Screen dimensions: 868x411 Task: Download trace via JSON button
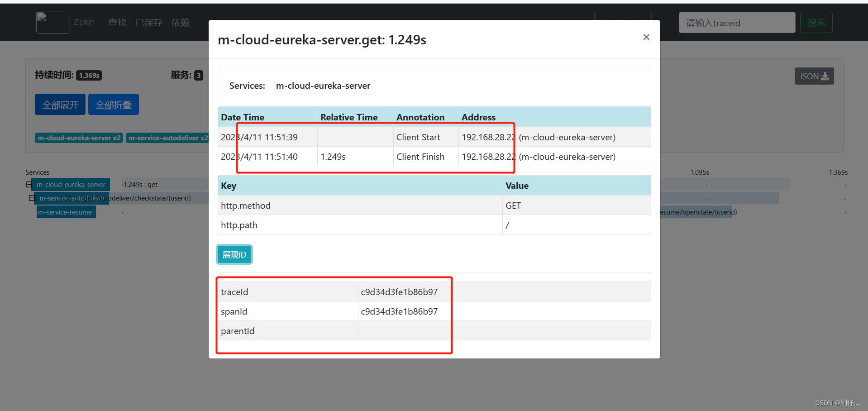[814, 76]
